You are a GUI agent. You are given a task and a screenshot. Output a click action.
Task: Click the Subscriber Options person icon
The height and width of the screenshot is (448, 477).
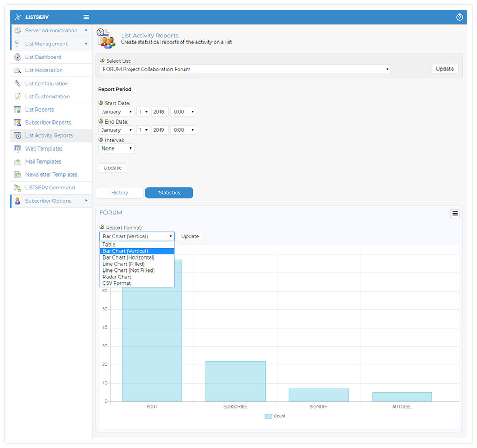click(x=18, y=201)
